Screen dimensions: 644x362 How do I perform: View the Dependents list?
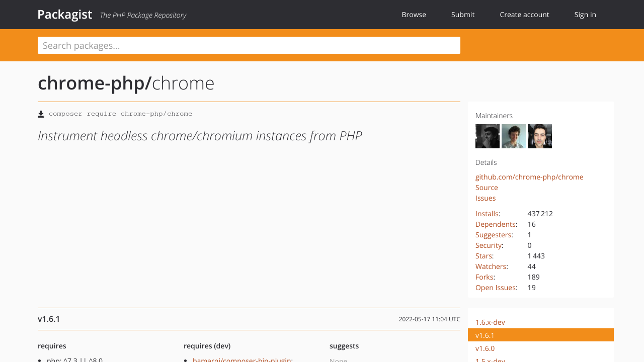[495, 224]
